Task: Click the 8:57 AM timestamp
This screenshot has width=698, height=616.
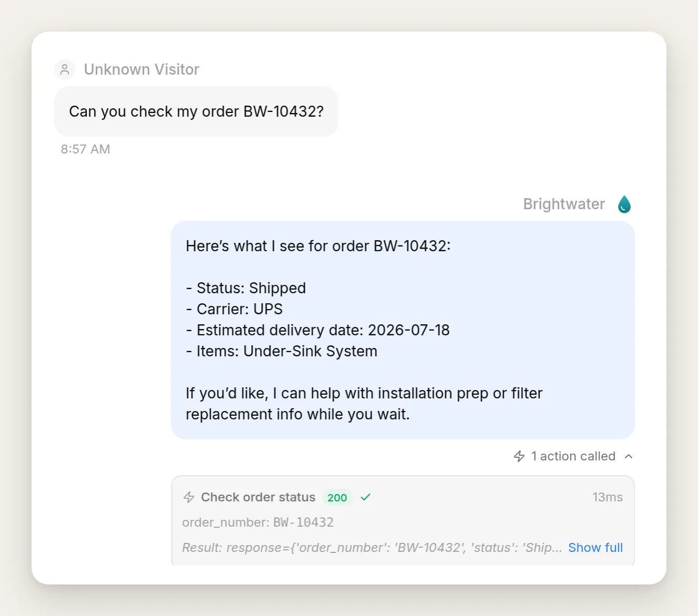Action: click(x=85, y=149)
